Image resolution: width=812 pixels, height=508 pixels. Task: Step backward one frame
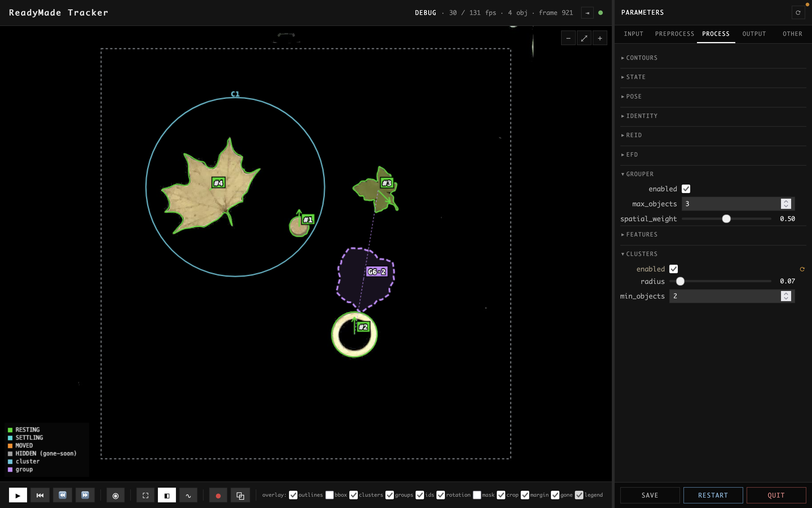click(x=62, y=495)
